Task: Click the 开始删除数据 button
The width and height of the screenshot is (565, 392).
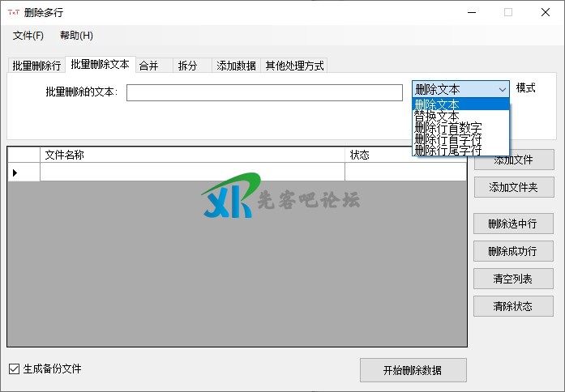Action: pyautogui.click(x=413, y=370)
